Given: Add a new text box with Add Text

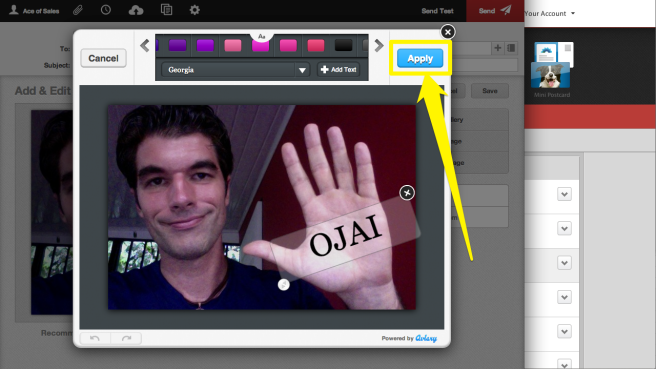Looking at the screenshot, I should click(x=338, y=70).
